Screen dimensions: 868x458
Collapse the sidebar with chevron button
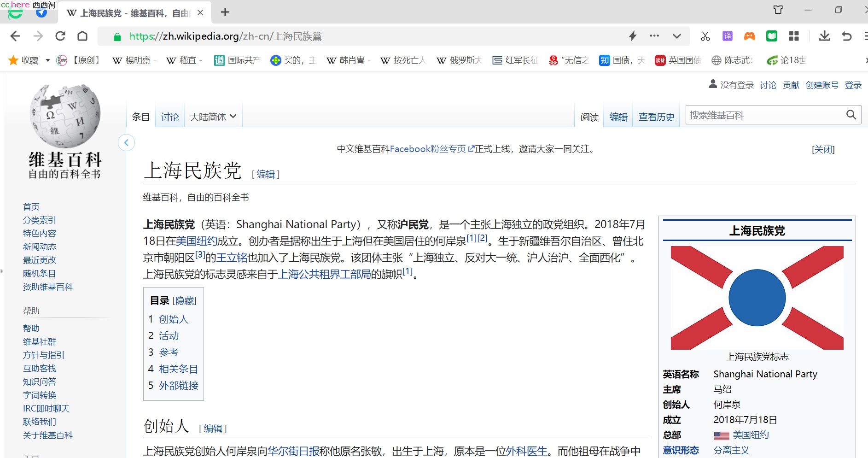(126, 143)
